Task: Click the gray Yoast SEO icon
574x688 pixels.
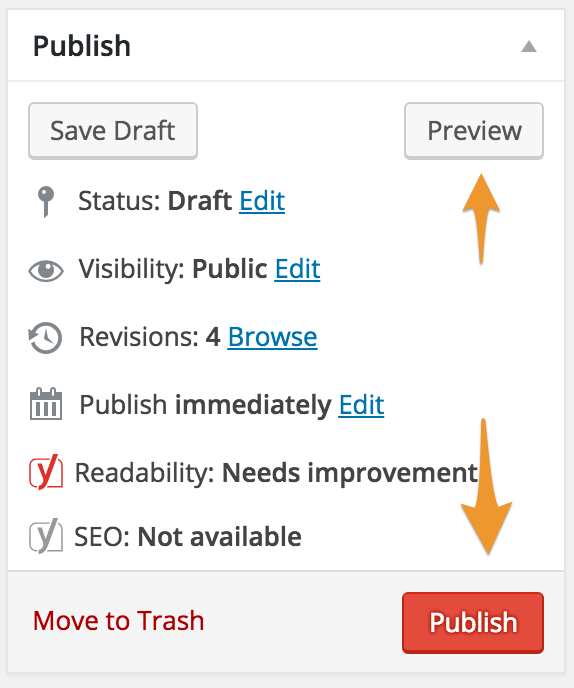Action: pos(46,536)
